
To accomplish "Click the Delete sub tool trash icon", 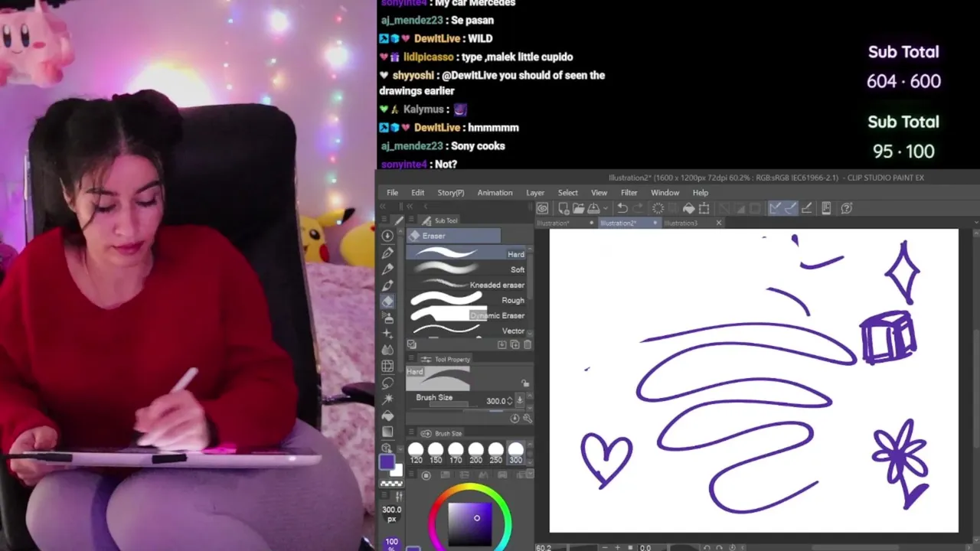I will (527, 344).
